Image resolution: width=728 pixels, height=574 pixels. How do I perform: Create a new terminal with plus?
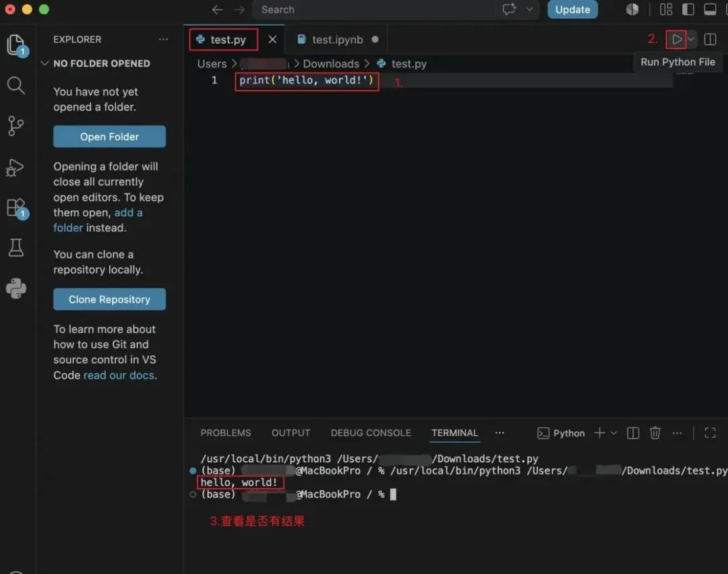(599, 433)
